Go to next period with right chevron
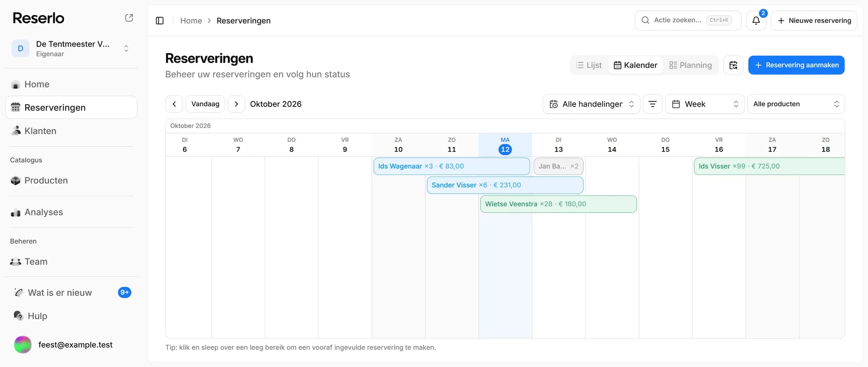Image resolution: width=868 pixels, height=367 pixels. click(x=236, y=104)
